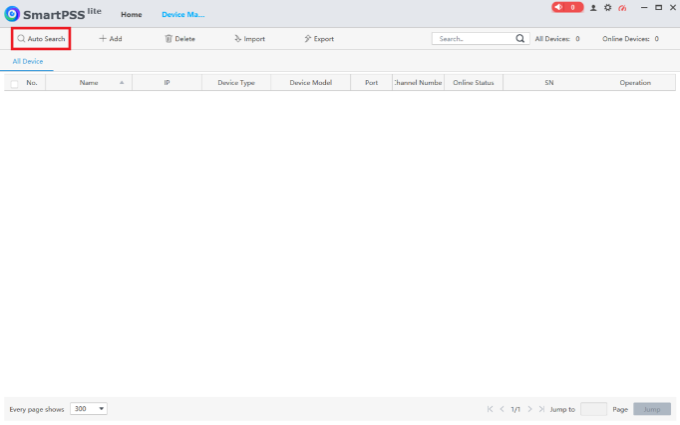The height and width of the screenshot is (425, 680).
Task: Open the user account icon
Action: pyautogui.click(x=593, y=8)
